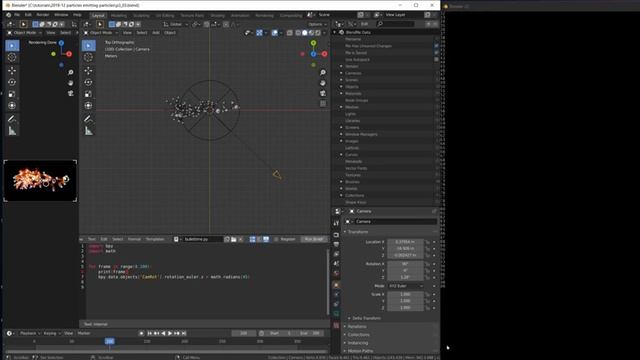
Task: Click the rendered particle thumbnail preview
Action: (x=40, y=180)
